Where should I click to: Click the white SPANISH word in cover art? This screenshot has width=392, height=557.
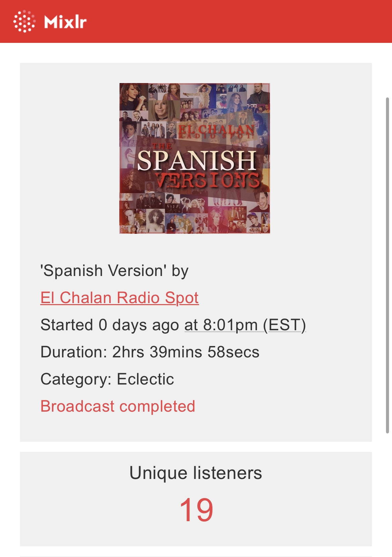click(x=197, y=160)
